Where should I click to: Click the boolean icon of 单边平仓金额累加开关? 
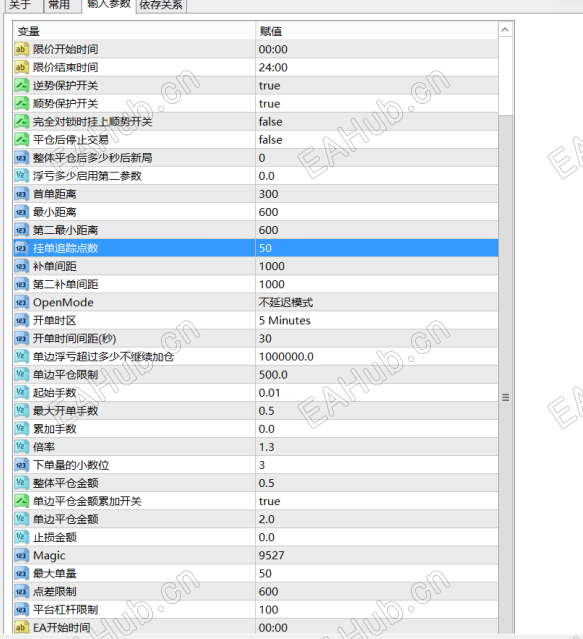coord(21,501)
